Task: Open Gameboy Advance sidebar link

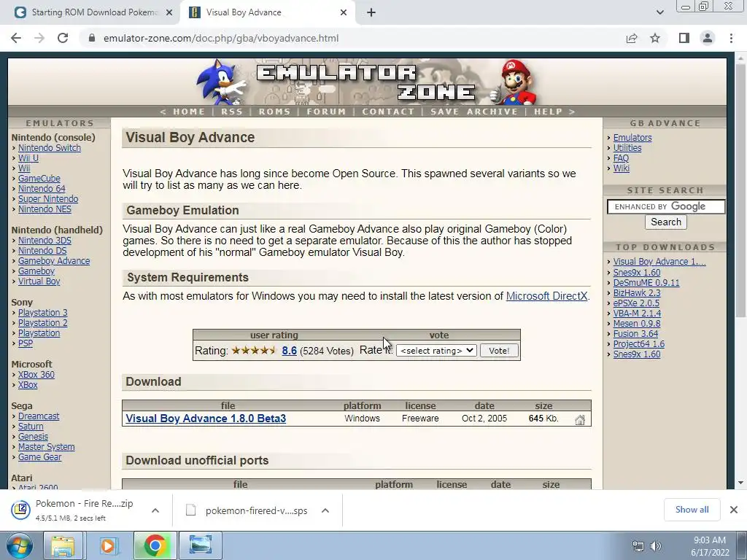Action: (x=54, y=261)
